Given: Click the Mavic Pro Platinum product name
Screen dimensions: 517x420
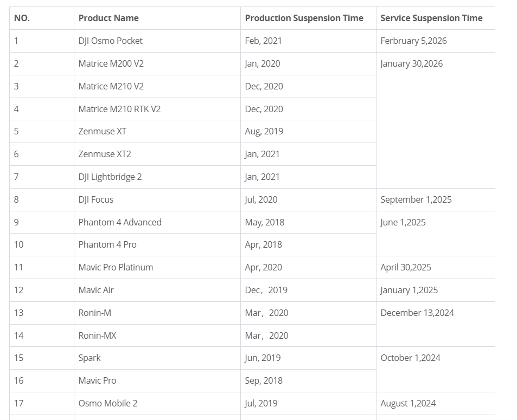Looking at the screenshot, I should (x=116, y=267).
